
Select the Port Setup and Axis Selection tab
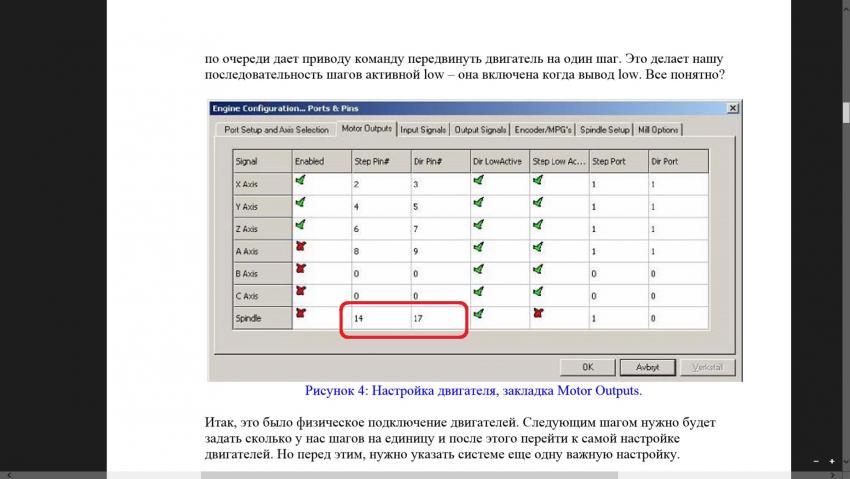(276, 129)
